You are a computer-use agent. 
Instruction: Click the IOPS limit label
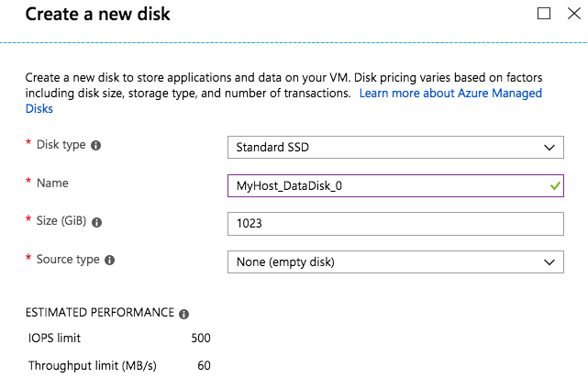(54, 338)
